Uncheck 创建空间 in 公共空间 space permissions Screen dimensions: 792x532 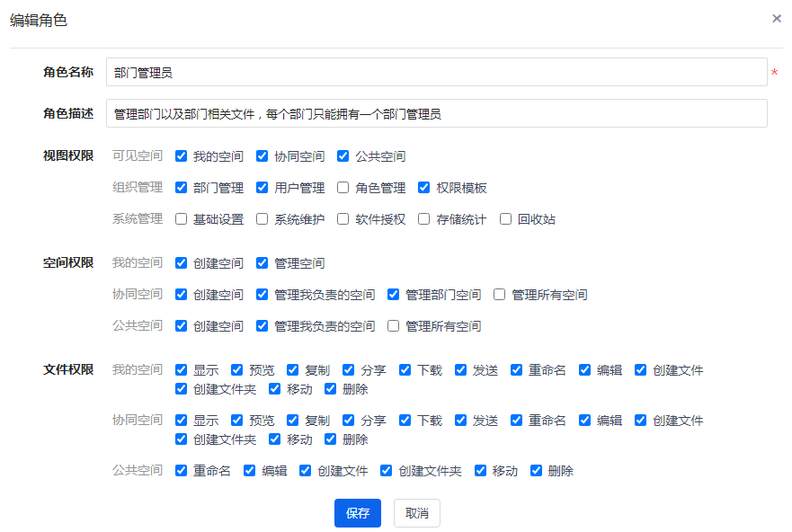[181, 325]
